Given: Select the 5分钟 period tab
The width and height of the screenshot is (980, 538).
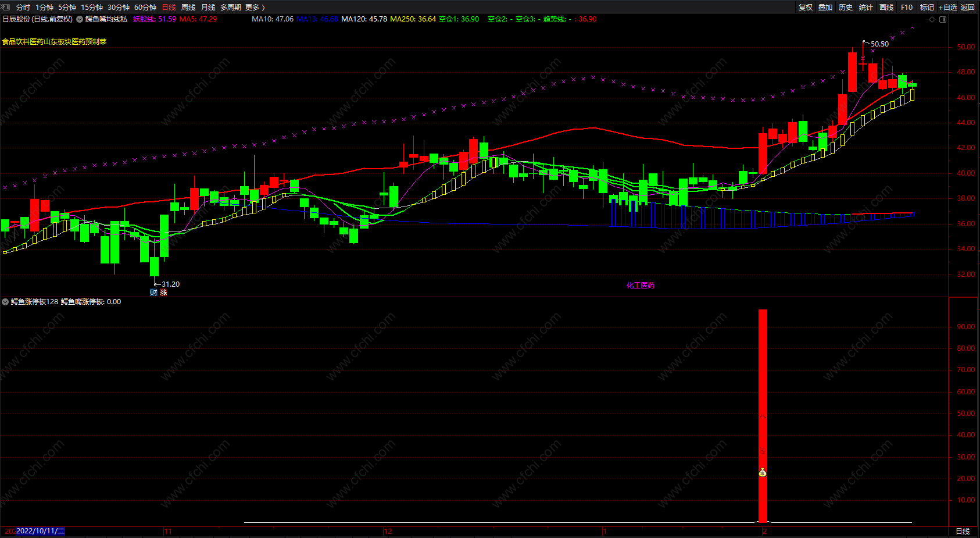Looking at the screenshot, I should coord(67,8).
